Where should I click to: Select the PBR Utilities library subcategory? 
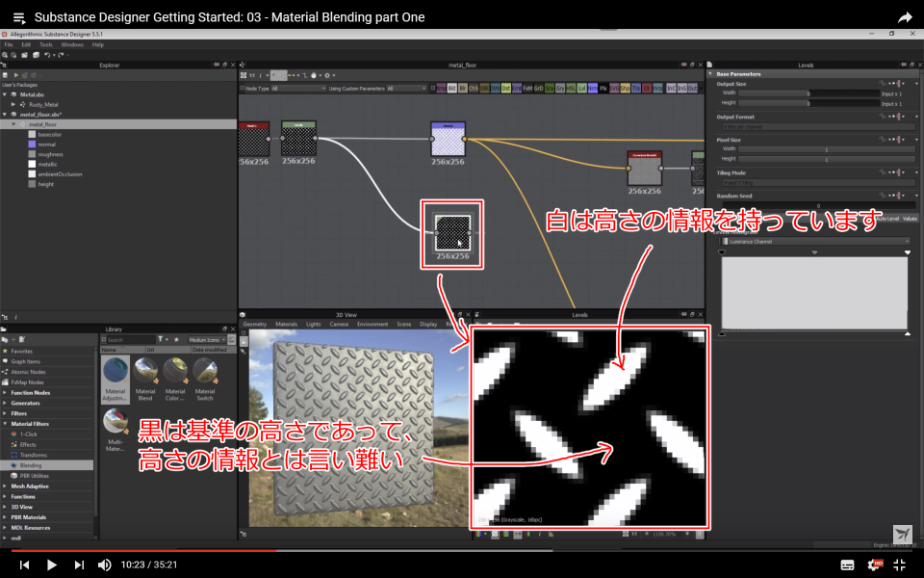click(x=35, y=476)
